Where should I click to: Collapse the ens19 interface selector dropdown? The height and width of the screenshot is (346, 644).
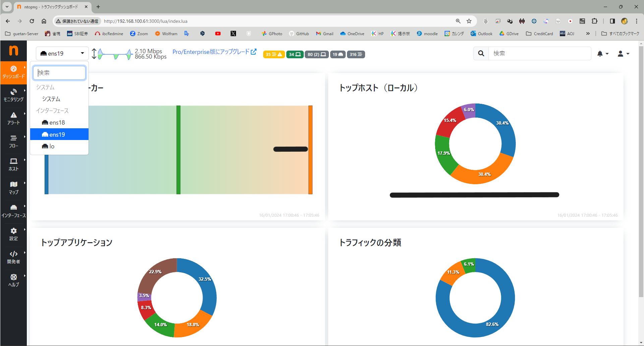point(62,53)
